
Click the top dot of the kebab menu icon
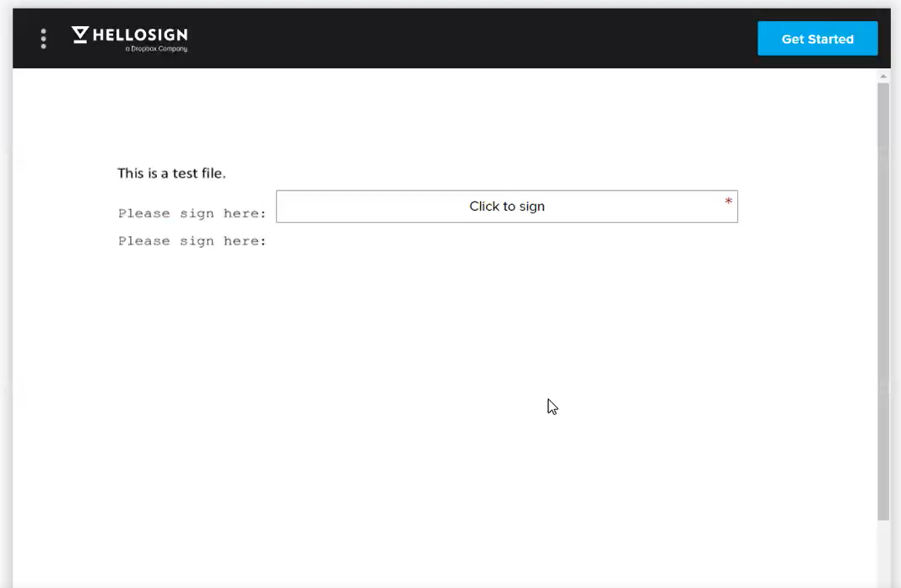click(x=43, y=31)
